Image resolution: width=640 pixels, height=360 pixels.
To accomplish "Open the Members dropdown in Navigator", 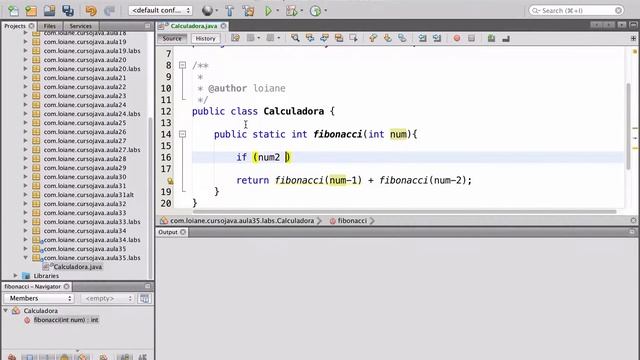I will click(x=39, y=298).
